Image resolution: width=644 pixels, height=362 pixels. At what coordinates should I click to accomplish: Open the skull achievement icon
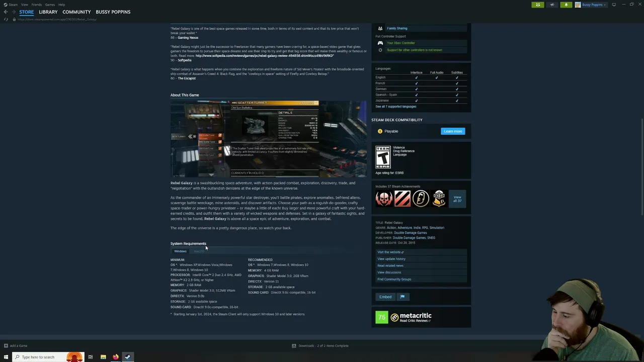click(x=384, y=199)
